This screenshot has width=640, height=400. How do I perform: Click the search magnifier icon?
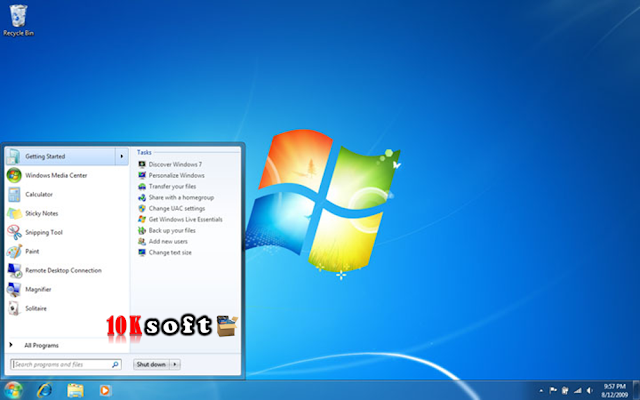(x=116, y=364)
